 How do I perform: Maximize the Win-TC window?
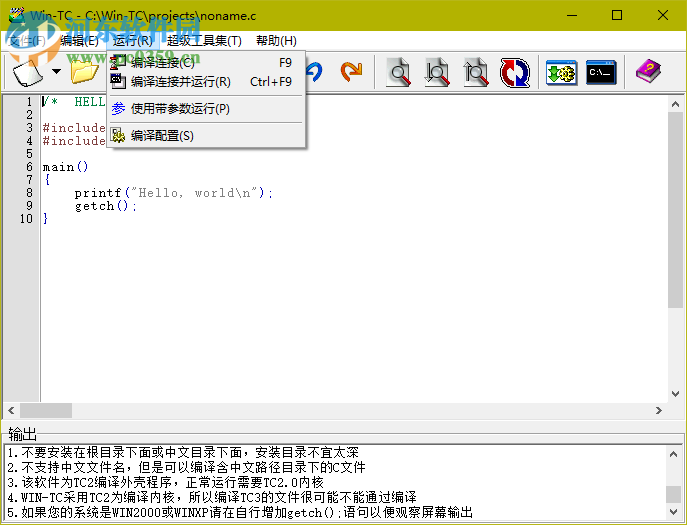point(617,15)
